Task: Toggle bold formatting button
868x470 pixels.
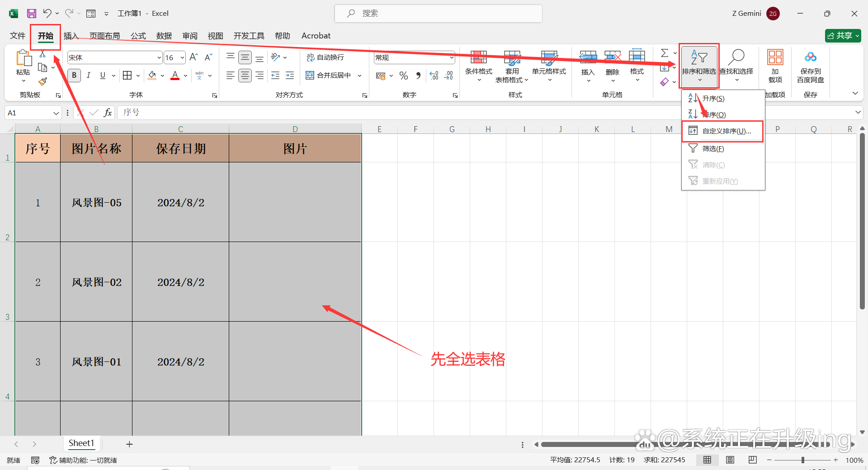Action: (x=74, y=76)
